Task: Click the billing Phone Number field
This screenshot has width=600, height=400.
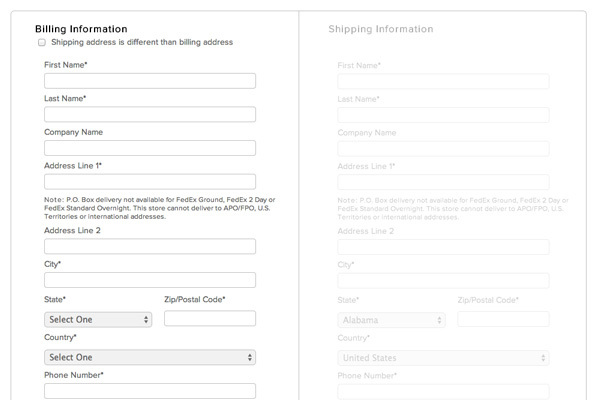Action: click(150, 391)
